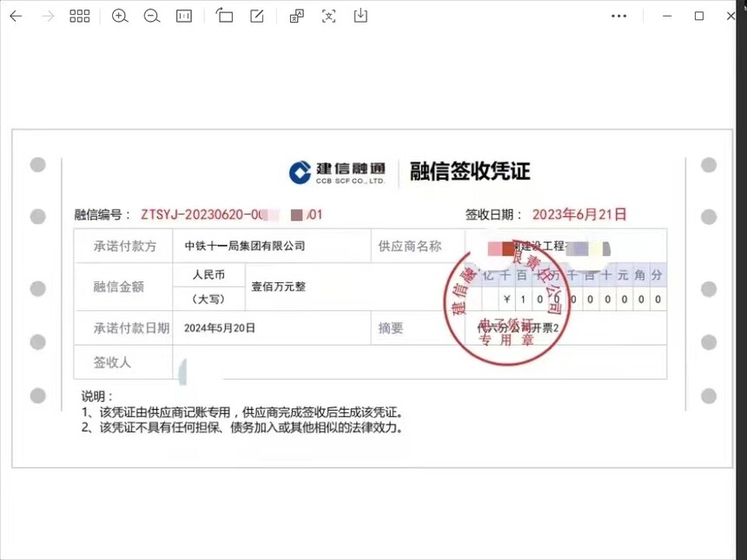Image resolution: width=747 pixels, height=560 pixels.
Task: Click the 人民币 cell
Action: click(x=208, y=274)
